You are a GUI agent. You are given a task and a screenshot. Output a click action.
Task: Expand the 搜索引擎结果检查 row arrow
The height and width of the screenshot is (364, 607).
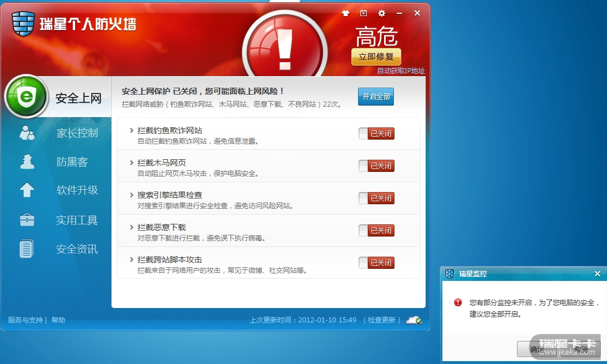point(132,195)
